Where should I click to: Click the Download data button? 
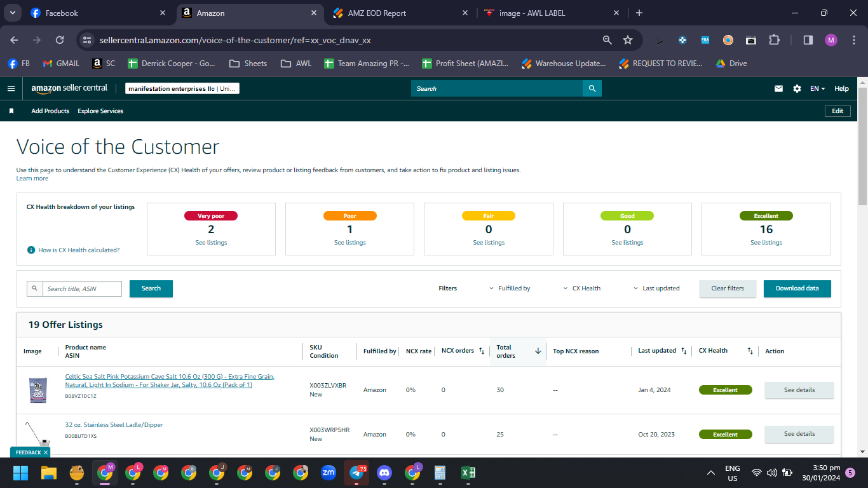[x=797, y=288]
